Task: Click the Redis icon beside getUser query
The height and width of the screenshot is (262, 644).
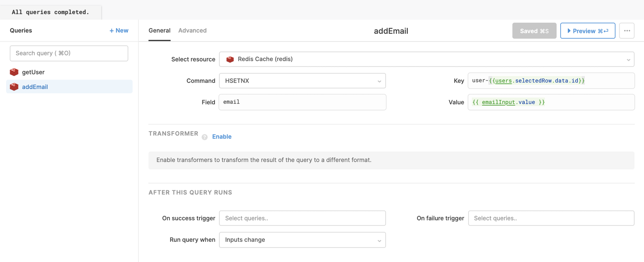Action: coord(14,72)
